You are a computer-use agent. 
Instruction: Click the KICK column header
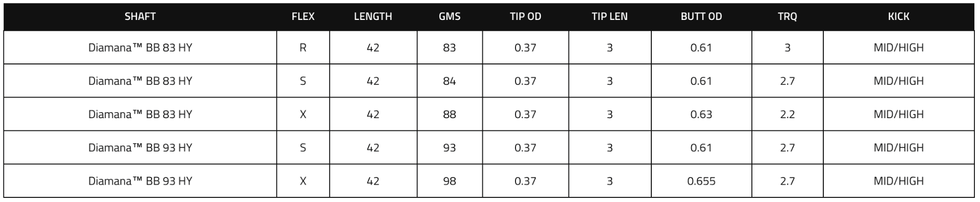click(898, 16)
